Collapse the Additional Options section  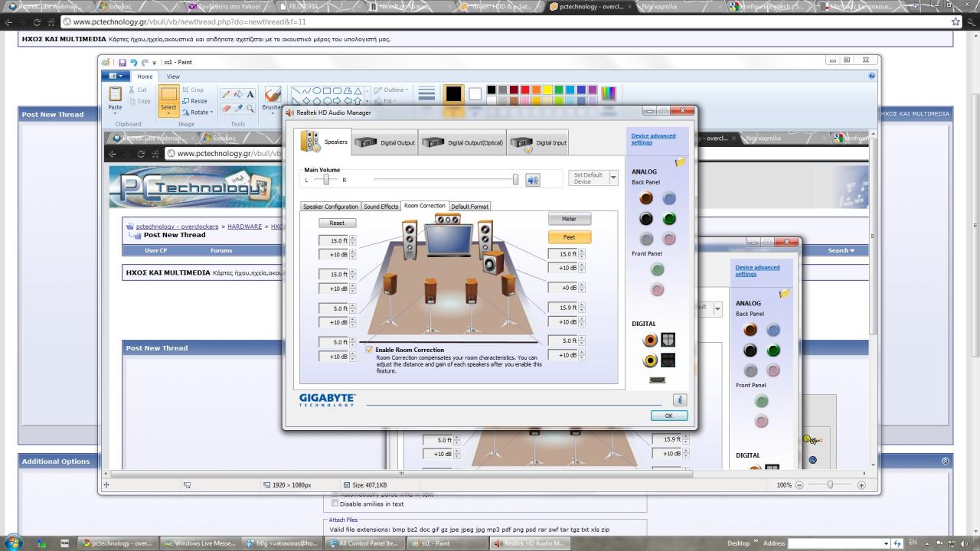[x=945, y=461]
